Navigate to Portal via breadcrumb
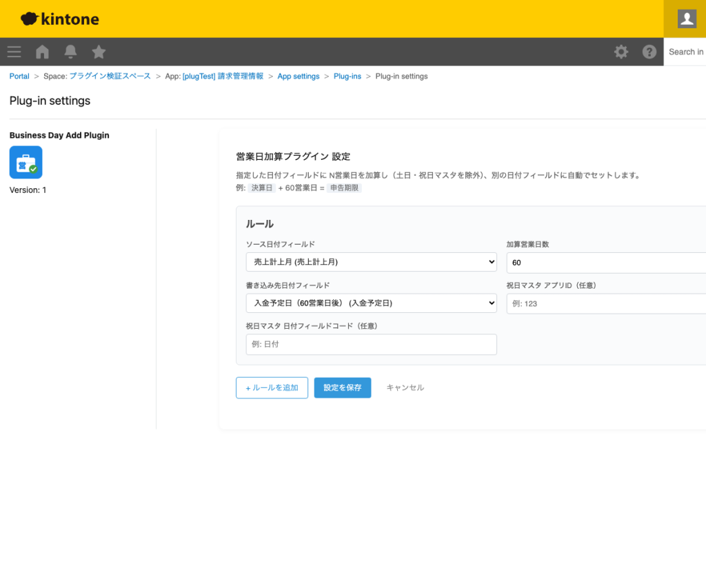 click(19, 76)
